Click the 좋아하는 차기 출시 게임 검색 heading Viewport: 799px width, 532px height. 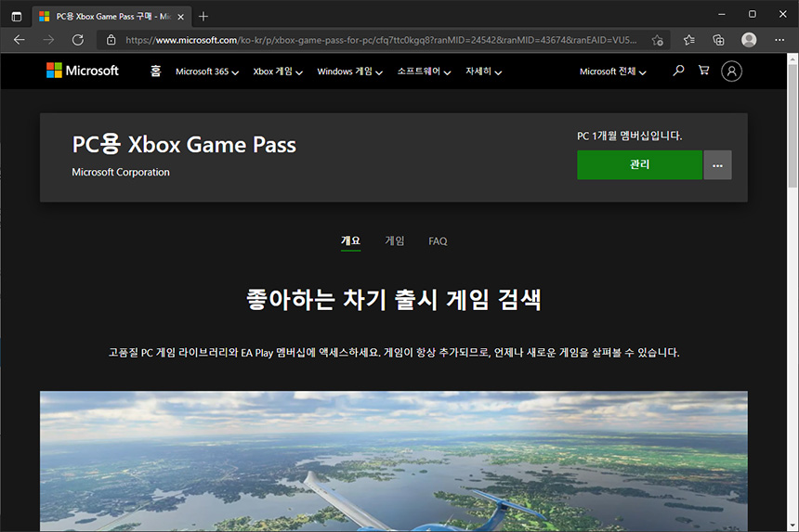click(393, 299)
